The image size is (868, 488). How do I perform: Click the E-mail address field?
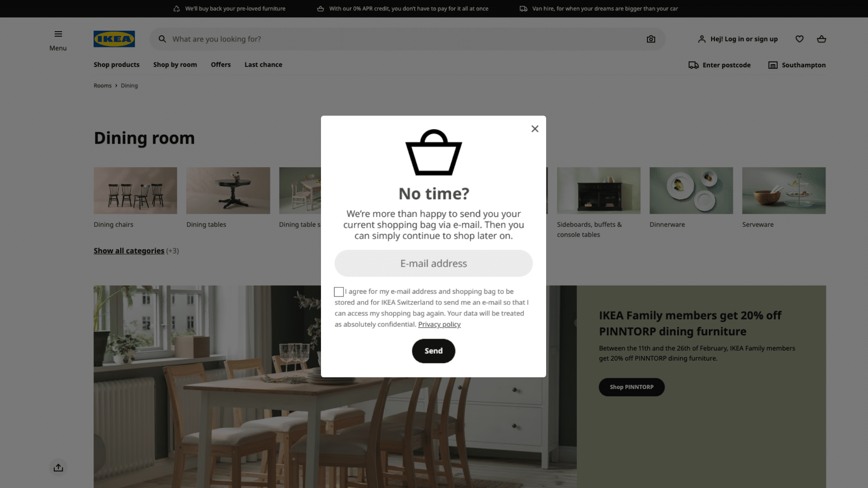point(434,263)
